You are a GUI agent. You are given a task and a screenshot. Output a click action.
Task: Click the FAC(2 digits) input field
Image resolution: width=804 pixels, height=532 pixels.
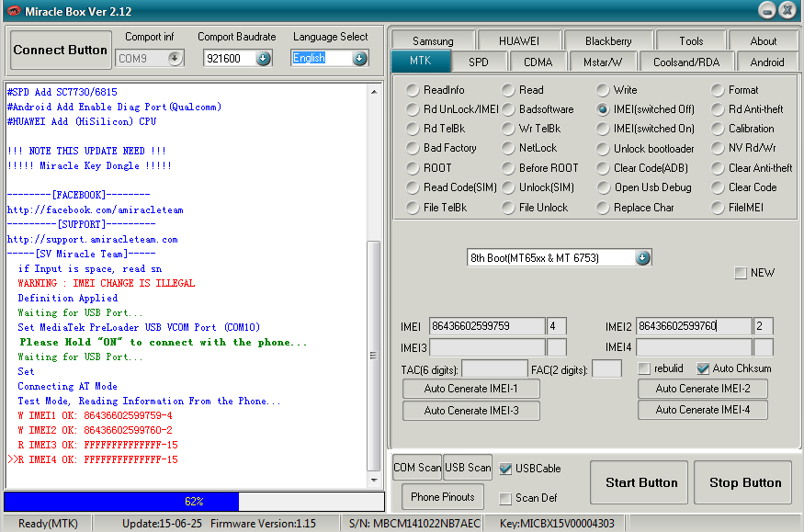(x=606, y=369)
